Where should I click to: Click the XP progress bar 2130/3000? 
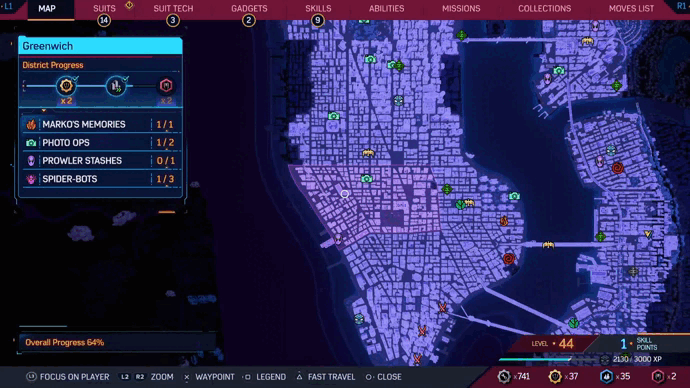549,359
